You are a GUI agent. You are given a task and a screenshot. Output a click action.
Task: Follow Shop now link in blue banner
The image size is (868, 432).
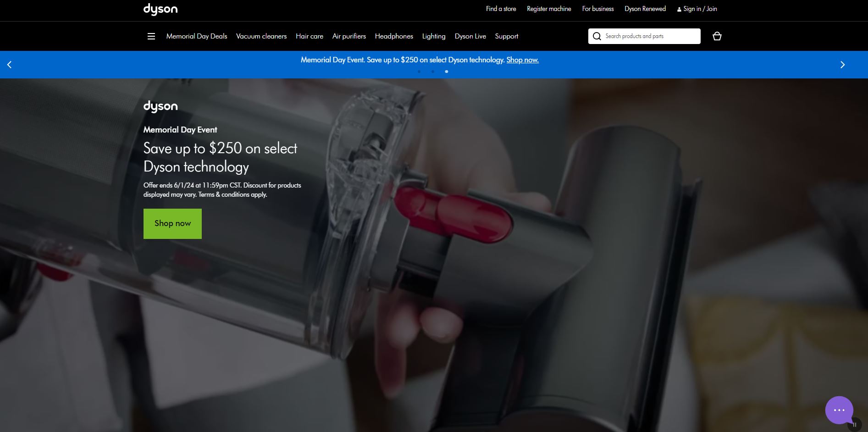pyautogui.click(x=522, y=60)
